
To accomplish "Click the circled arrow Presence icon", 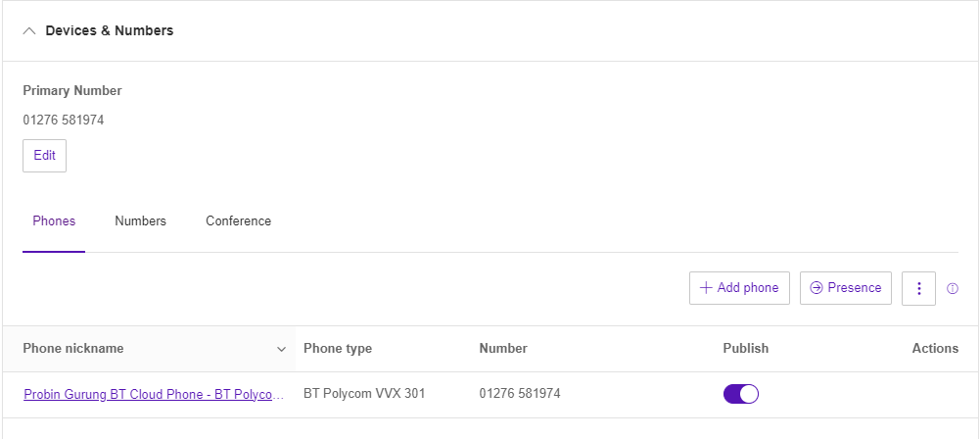I will coord(817,288).
